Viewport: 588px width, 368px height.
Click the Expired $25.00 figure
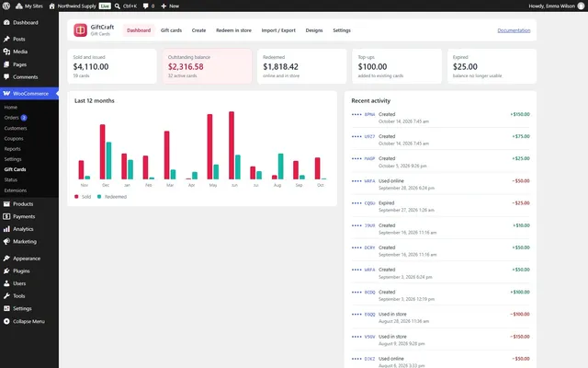coord(465,67)
